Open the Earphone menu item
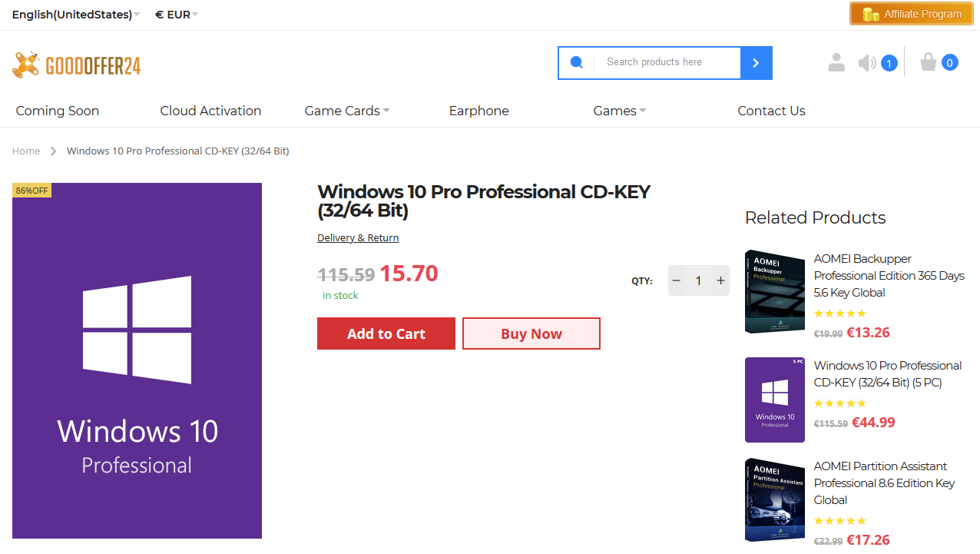Image resolution: width=980 pixels, height=554 pixels. coord(478,111)
